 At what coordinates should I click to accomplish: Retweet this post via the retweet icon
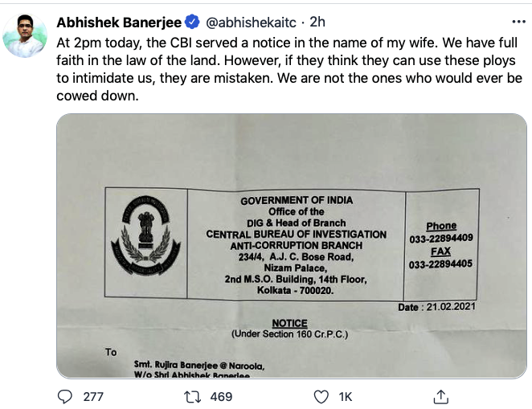193,396
